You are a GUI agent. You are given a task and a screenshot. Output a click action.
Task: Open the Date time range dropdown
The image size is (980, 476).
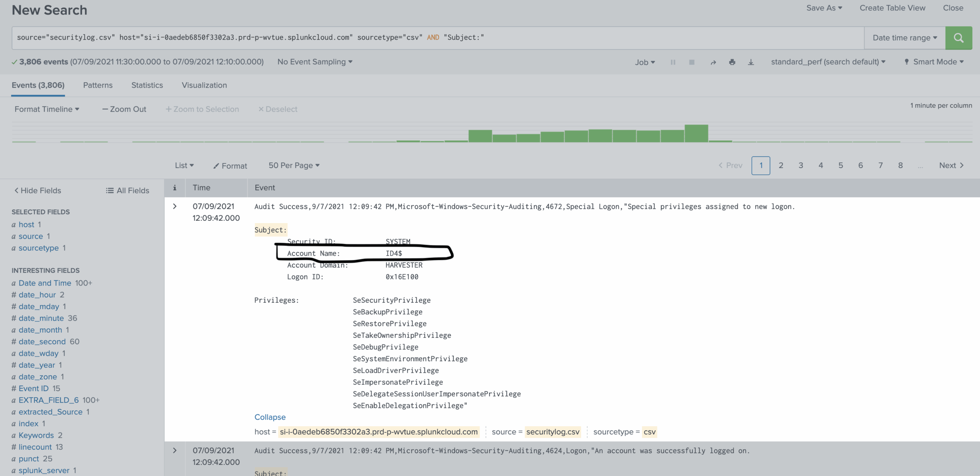click(904, 37)
